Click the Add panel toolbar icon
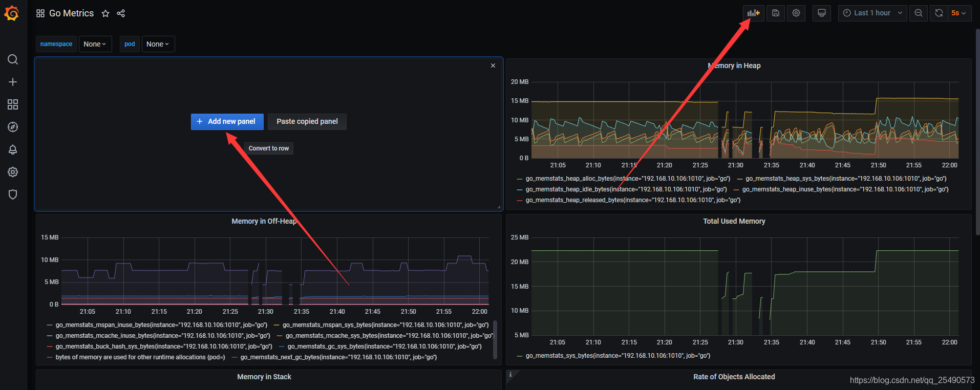 click(754, 13)
